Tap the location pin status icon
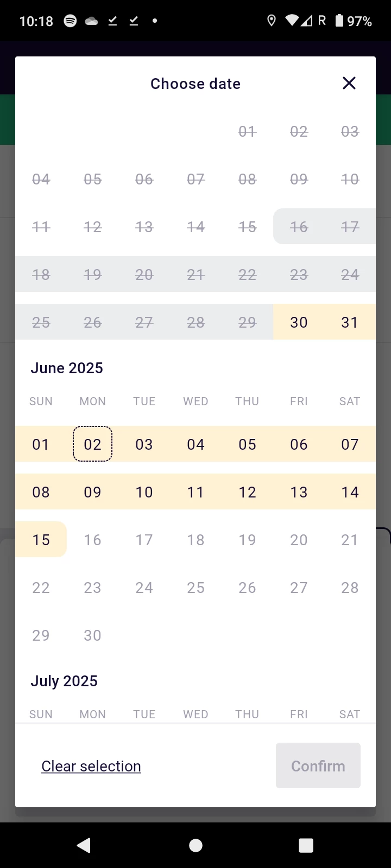The image size is (391, 868). (272, 21)
